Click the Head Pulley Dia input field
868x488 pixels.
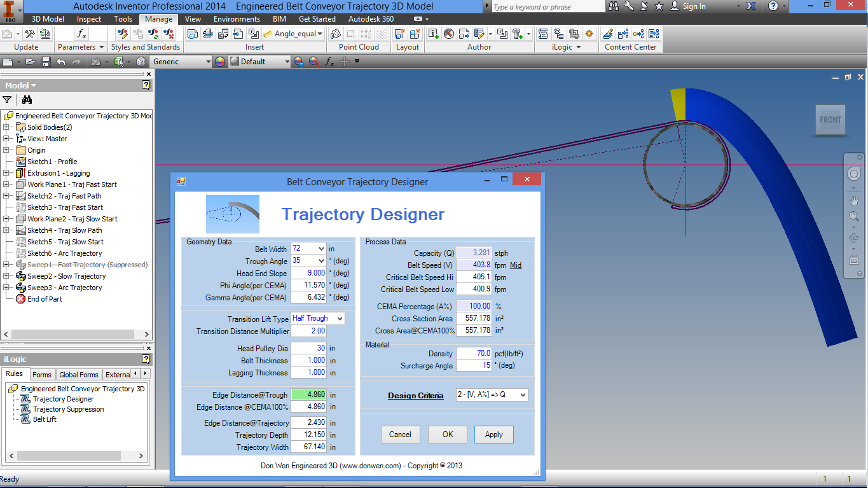309,348
